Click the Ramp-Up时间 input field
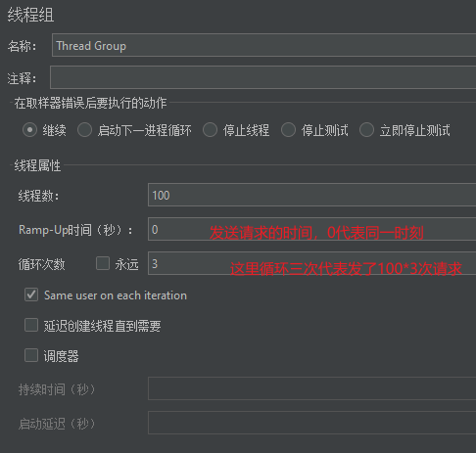Image resolution: width=476 pixels, height=453 pixels. (x=311, y=229)
